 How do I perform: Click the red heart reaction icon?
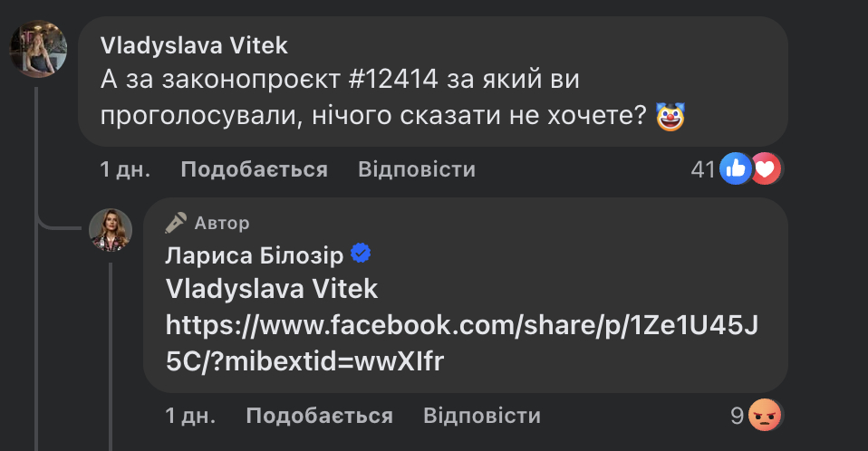pos(766,168)
